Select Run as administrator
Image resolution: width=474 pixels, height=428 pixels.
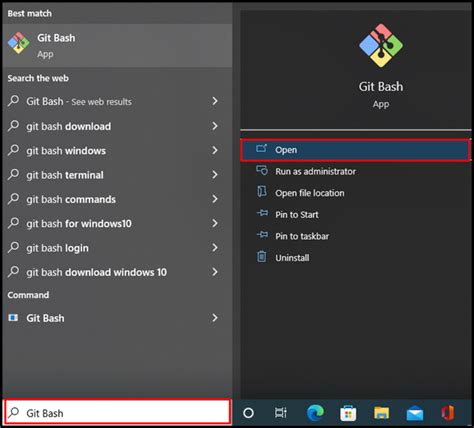[355, 171]
